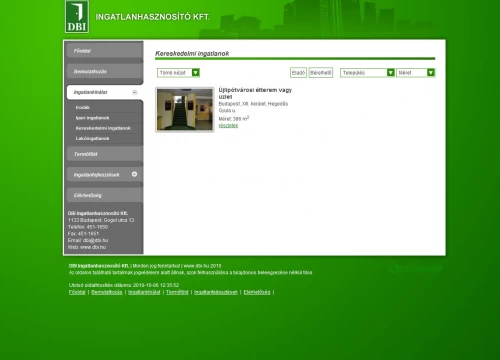This screenshot has height=360, width=500.
Task: Click the Kereskedelmi ingatlanok page heading
Action: 192,53
